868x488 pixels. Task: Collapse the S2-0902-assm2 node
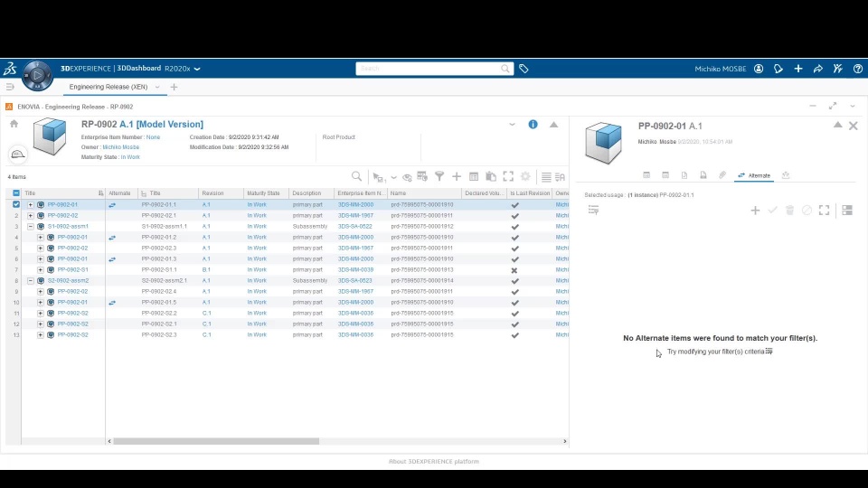pyautogui.click(x=31, y=280)
